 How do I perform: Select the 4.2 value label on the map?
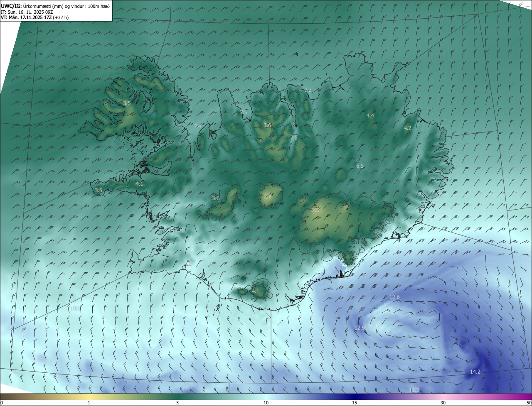tap(408, 128)
